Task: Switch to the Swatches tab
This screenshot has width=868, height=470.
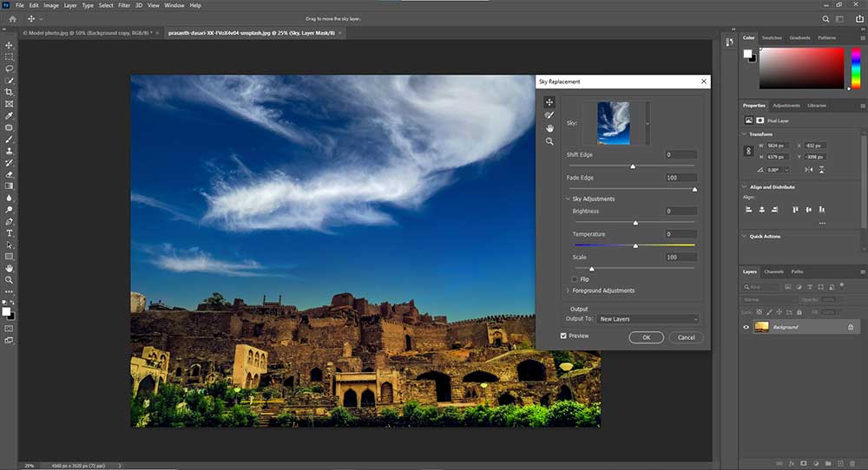Action: tap(772, 37)
